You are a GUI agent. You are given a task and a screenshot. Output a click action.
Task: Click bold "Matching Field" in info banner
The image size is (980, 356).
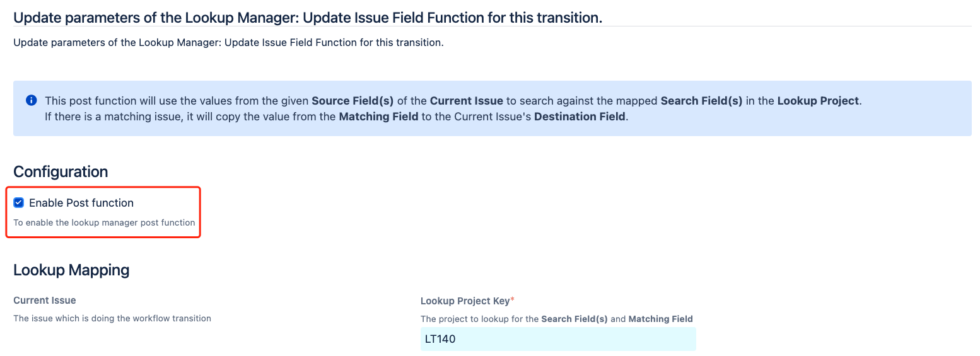tap(378, 117)
